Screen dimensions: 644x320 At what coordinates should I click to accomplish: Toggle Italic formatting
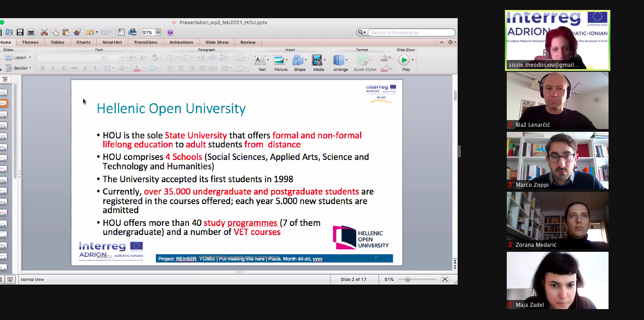click(53, 68)
